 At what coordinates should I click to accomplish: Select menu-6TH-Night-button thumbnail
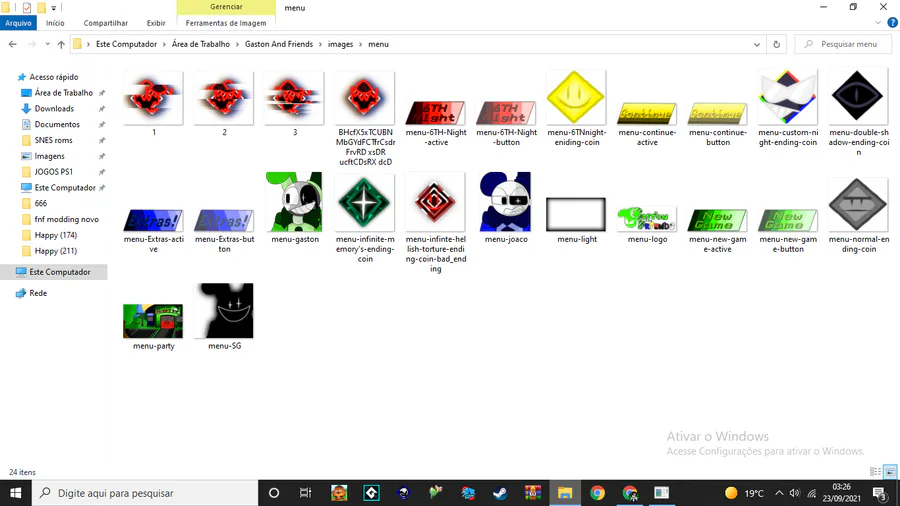pyautogui.click(x=506, y=112)
